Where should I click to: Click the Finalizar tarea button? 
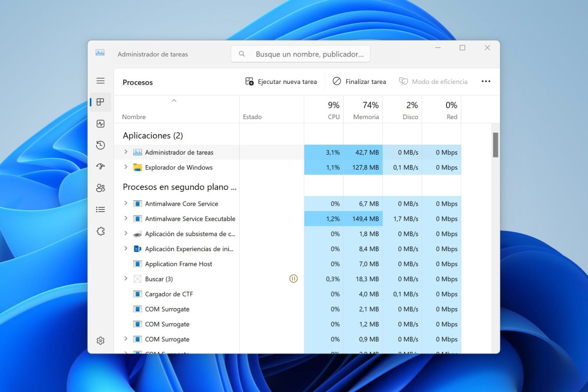click(359, 81)
